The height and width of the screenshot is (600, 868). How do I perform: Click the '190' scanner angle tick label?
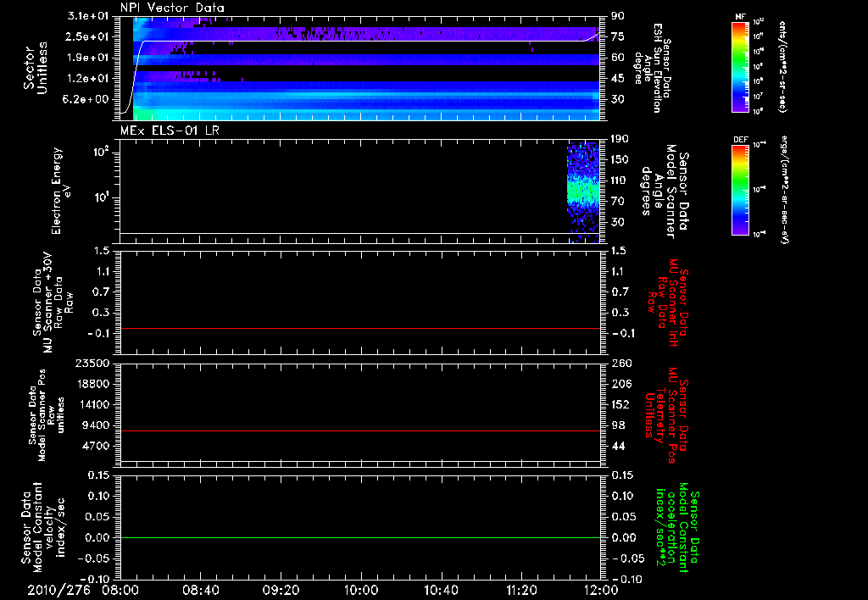[620, 139]
